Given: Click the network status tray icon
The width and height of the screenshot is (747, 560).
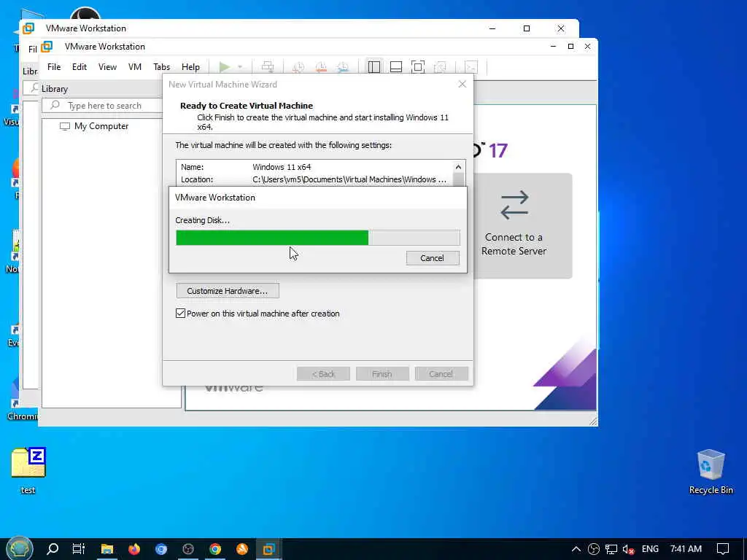Looking at the screenshot, I should 611,549.
